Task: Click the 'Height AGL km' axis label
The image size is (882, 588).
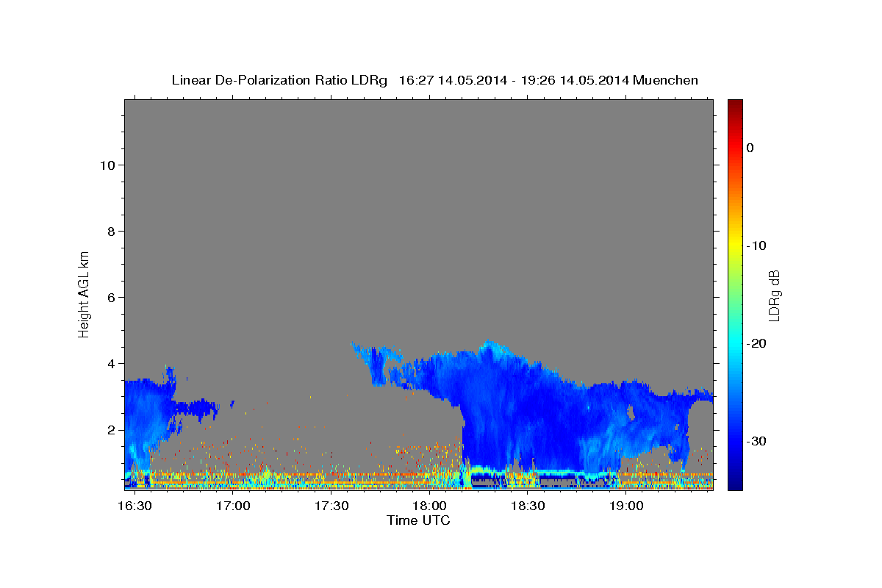Action: [x=84, y=293]
